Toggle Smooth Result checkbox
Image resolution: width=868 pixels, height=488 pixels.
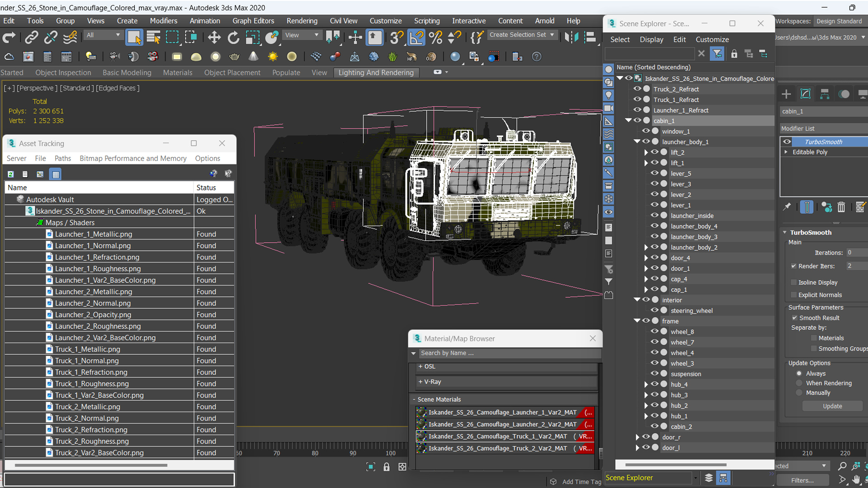pyautogui.click(x=794, y=318)
